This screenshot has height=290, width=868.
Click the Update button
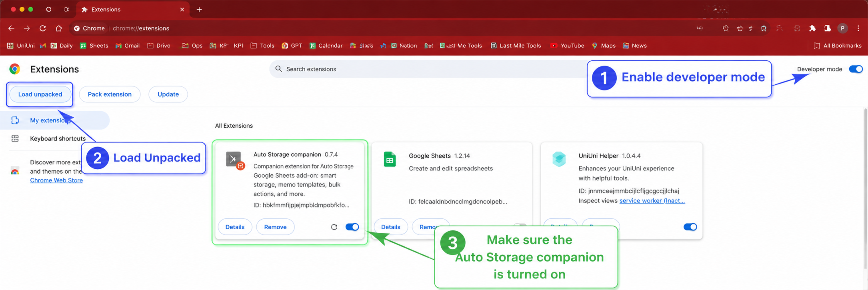(x=168, y=94)
